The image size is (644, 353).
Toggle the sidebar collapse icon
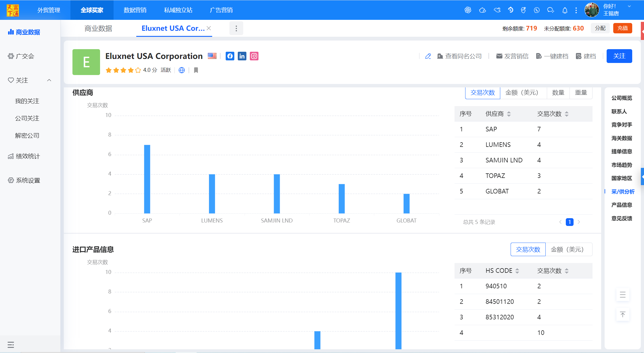point(11,345)
